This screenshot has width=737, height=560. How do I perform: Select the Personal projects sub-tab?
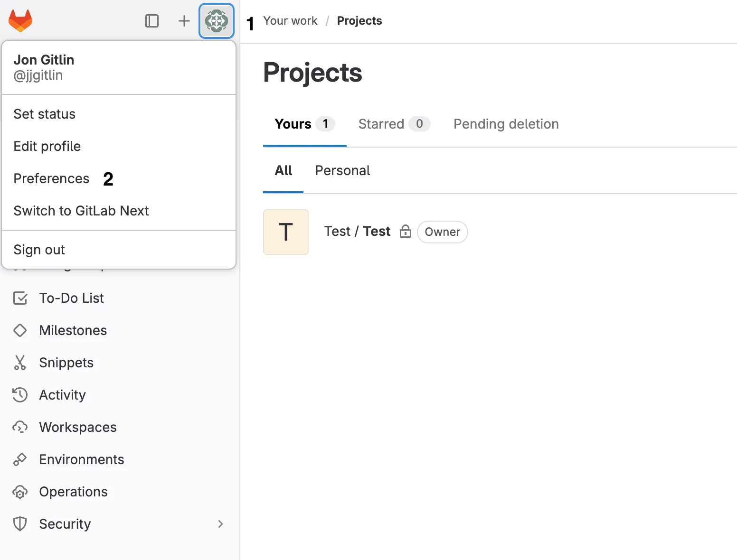(342, 170)
